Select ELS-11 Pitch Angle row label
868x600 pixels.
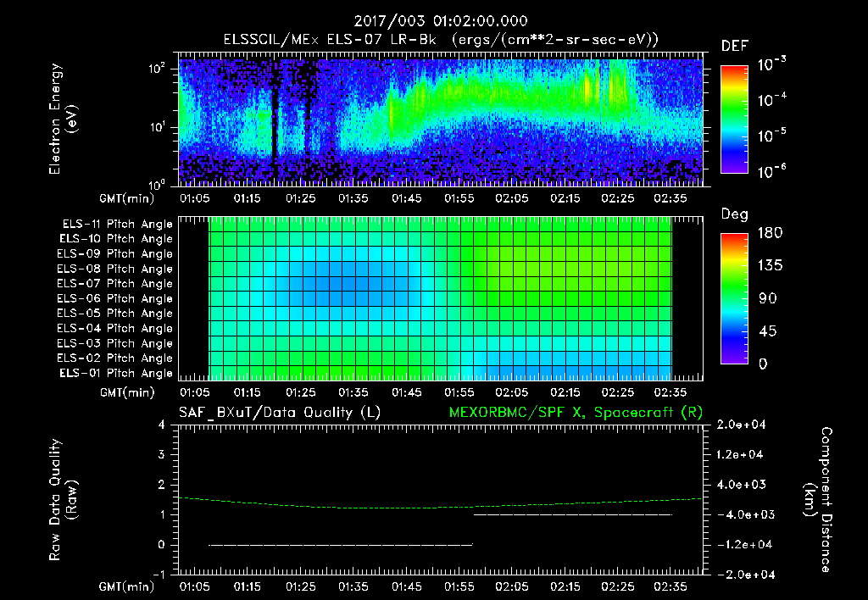117,225
